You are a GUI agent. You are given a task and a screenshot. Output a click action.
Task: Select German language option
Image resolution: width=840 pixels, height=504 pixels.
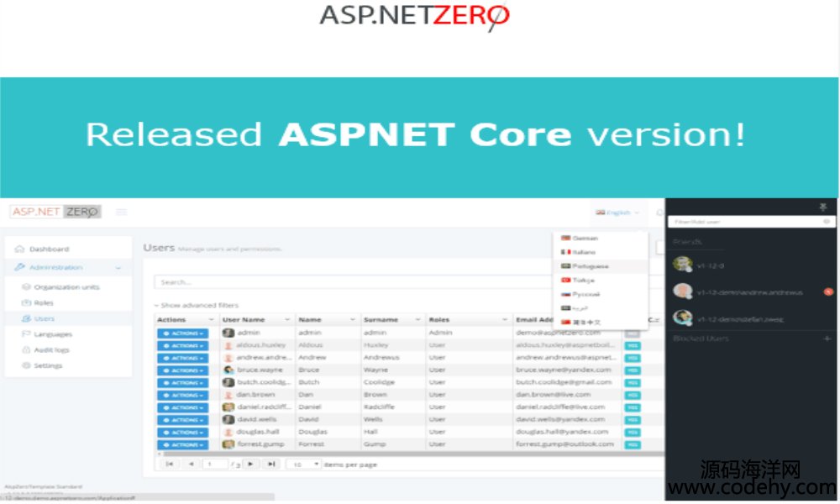(601, 238)
